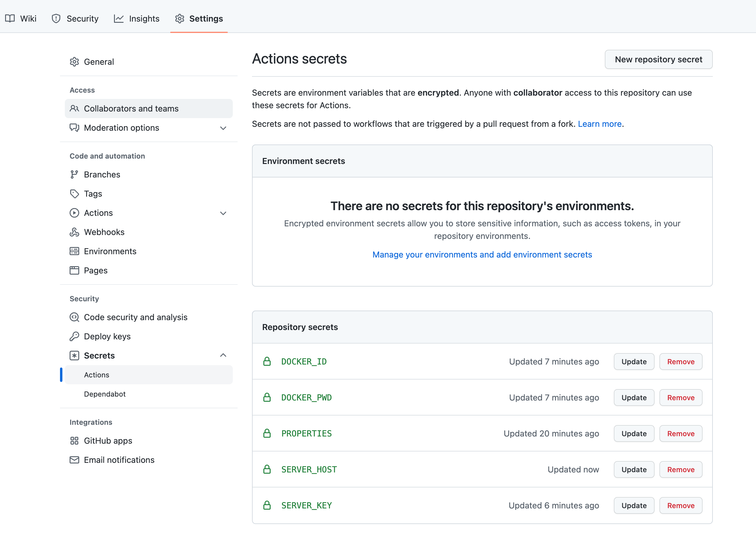This screenshot has height=536, width=756.
Task: Open the Insights tab
Action: coord(137,19)
